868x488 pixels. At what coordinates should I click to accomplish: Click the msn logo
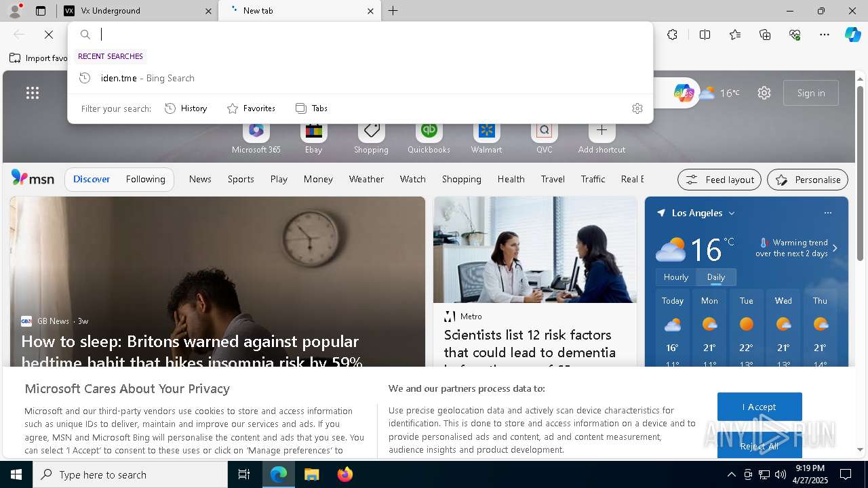tap(33, 178)
